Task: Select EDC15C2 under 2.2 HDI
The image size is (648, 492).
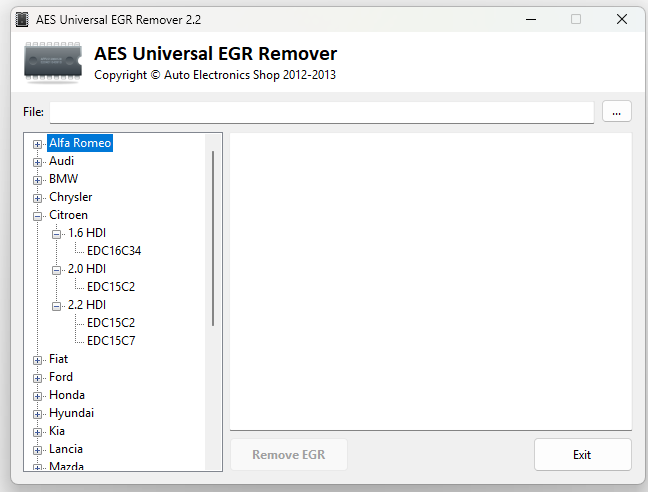Action: 111,323
